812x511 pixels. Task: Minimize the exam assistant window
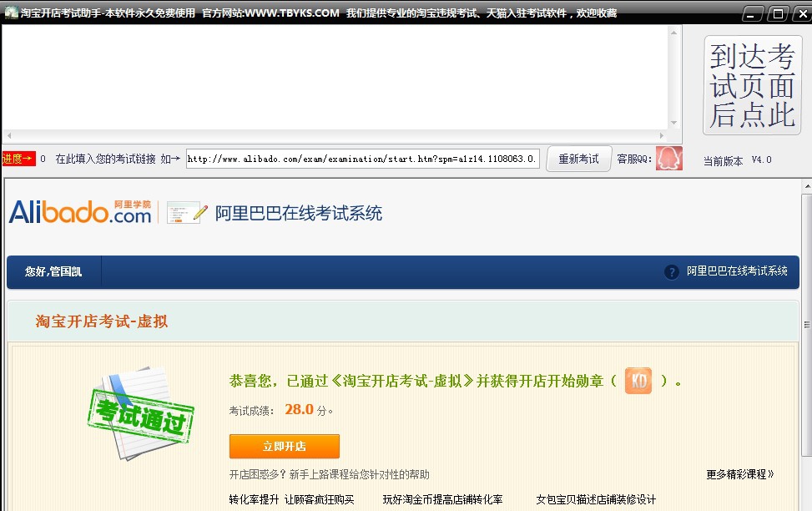point(751,13)
